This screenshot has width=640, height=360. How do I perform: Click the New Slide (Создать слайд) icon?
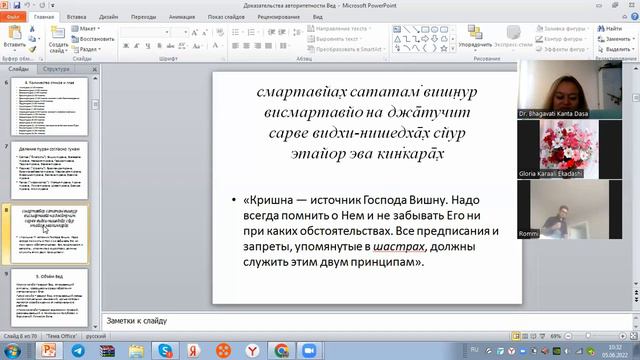58,33
